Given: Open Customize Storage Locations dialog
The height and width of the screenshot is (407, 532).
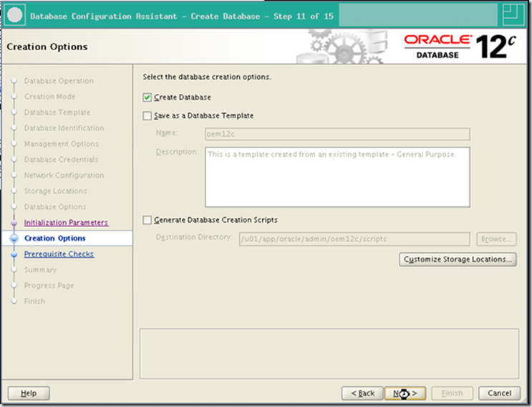Looking at the screenshot, I should tap(458, 259).
